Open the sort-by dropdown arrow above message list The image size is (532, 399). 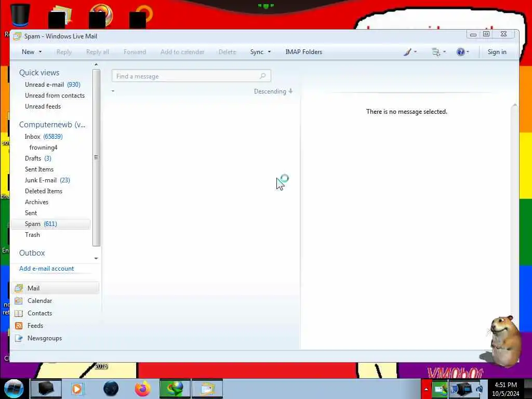(113, 91)
